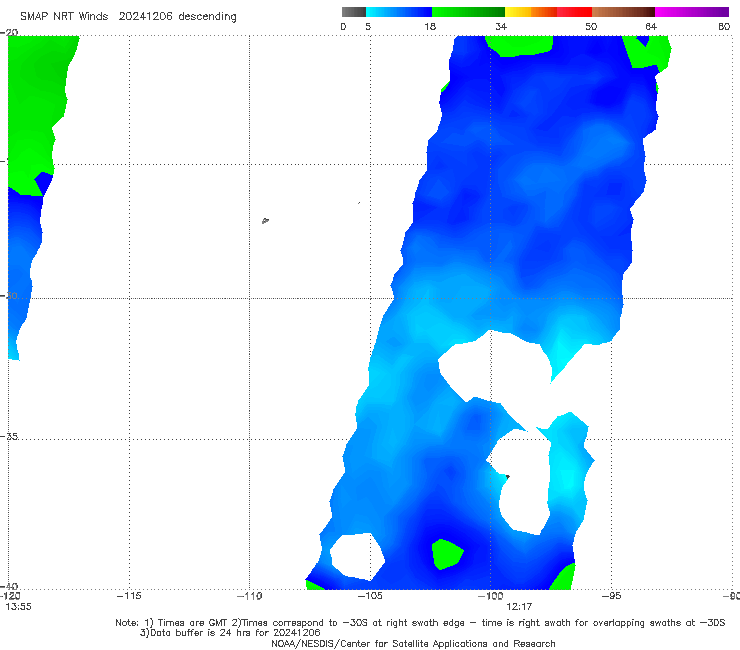Screen dimensions: 740x650
Task: Click the small island outline near -110 longitude
Action: click(x=265, y=220)
